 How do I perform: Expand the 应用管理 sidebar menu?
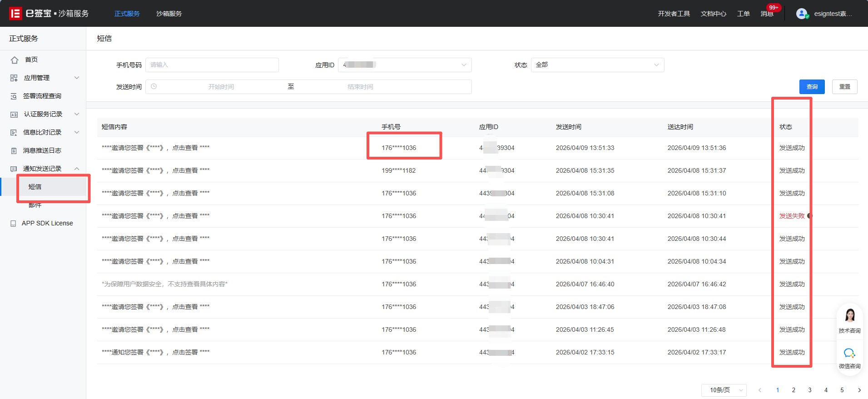click(45, 78)
